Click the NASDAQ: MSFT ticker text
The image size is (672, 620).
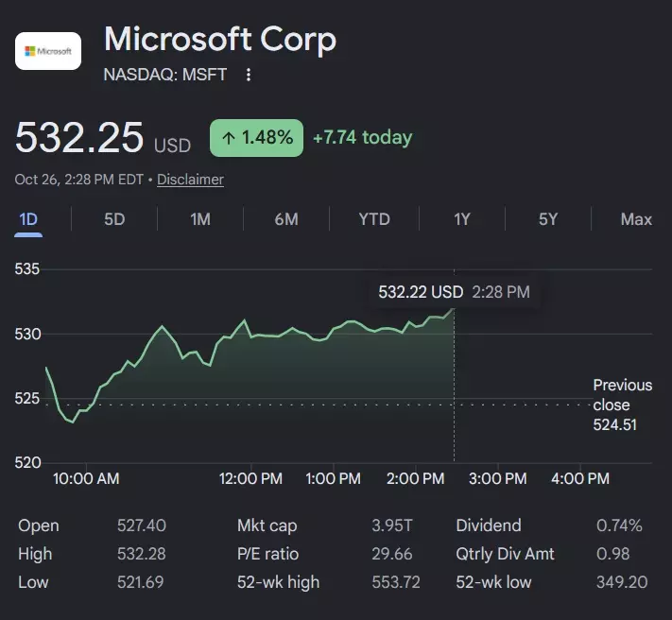[x=165, y=75]
